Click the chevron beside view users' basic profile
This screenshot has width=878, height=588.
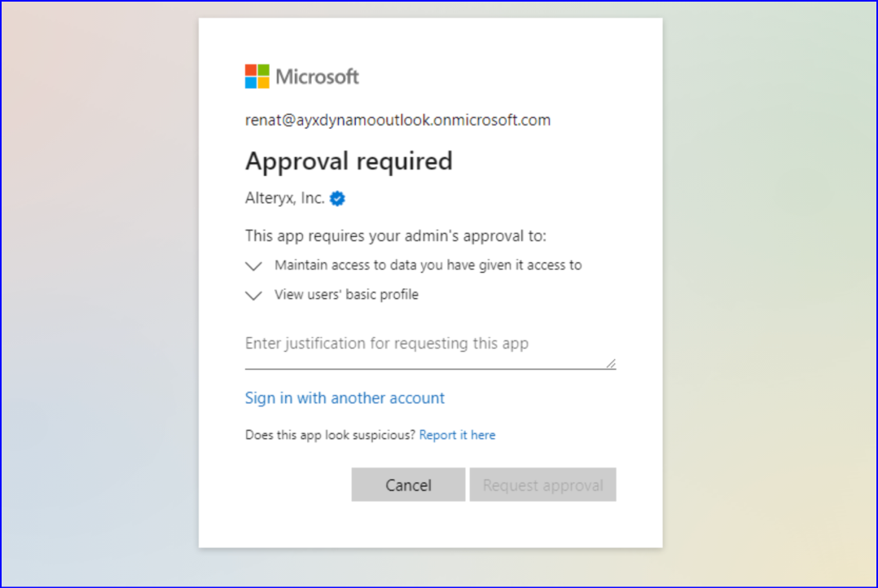point(253,295)
